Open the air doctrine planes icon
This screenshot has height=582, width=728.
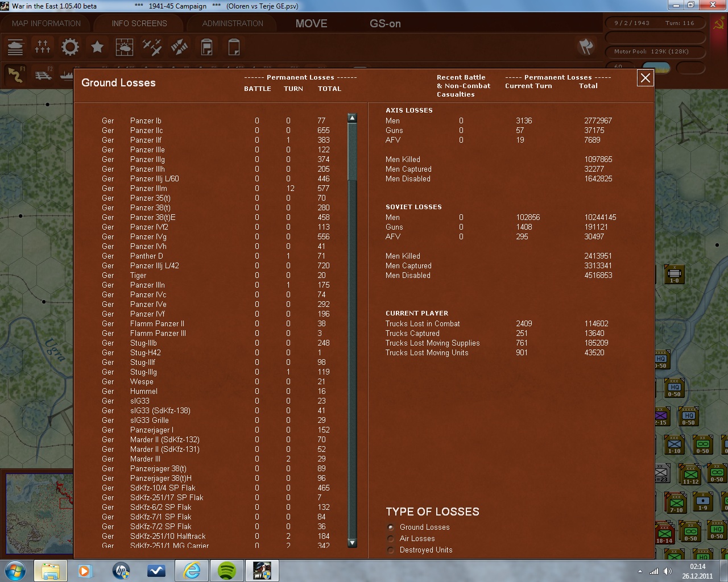pos(152,47)
